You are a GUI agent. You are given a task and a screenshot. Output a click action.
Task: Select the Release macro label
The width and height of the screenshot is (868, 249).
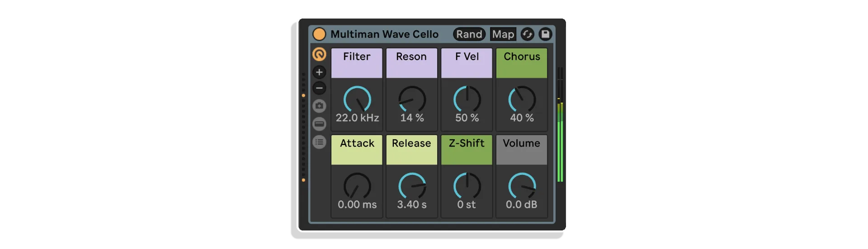411,150
